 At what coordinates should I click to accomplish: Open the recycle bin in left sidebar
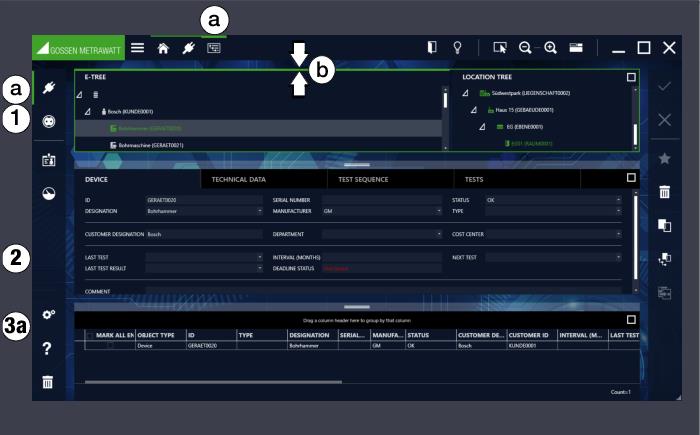[x=47, y=382]
